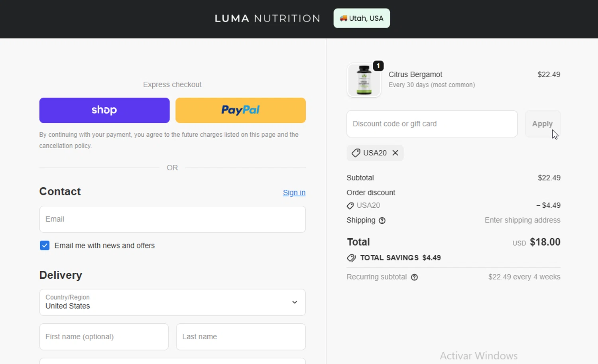Remove the USA20 discount code
The image size is (598, 364).
point(395,153)
